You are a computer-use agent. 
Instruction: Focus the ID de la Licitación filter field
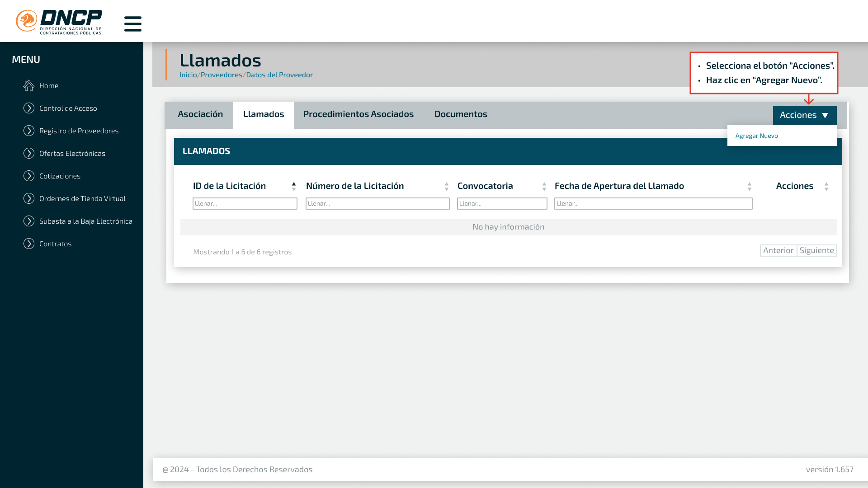(245, 204)
